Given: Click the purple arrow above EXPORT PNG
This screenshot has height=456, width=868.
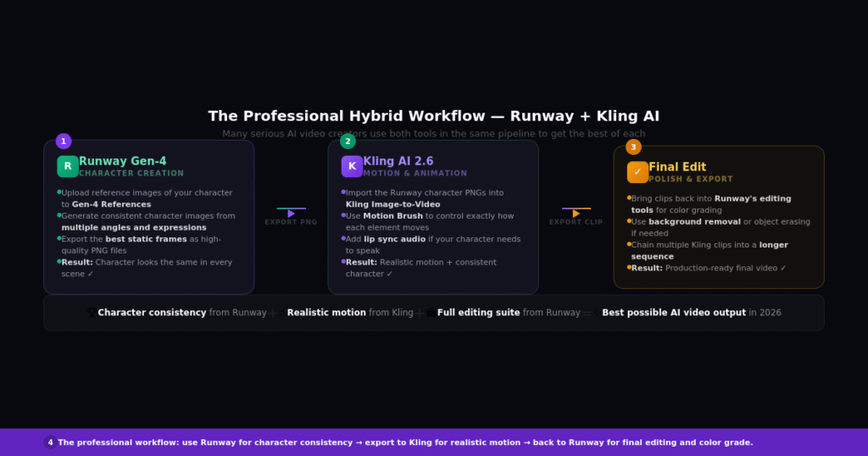Looking at the screenshot, I should click(292, 214).
